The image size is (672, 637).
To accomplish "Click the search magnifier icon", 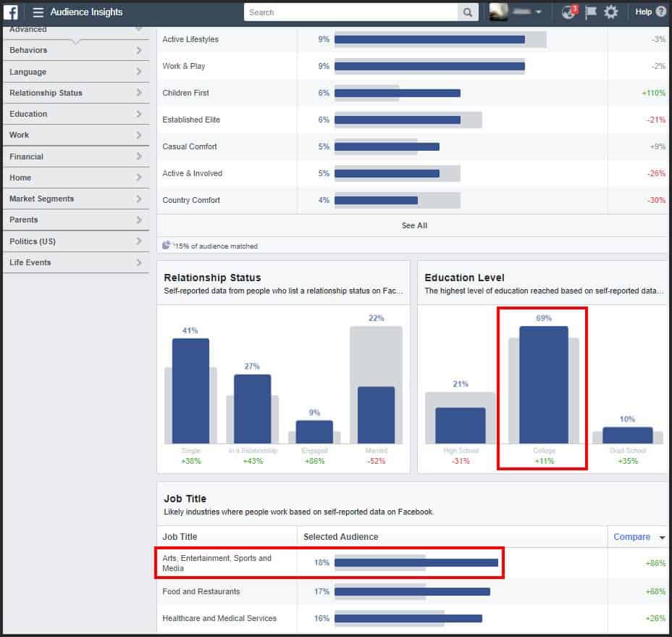I will coord(467,12).
